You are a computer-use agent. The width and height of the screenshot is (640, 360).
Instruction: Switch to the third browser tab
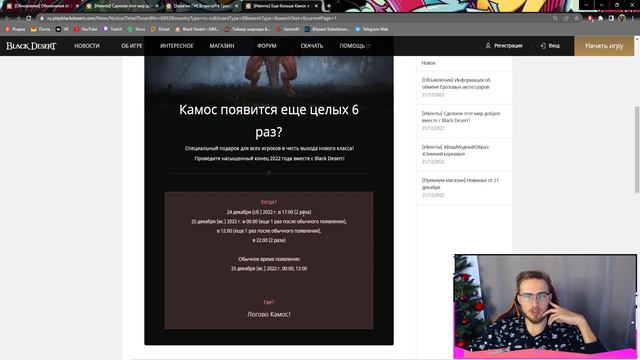202,6
